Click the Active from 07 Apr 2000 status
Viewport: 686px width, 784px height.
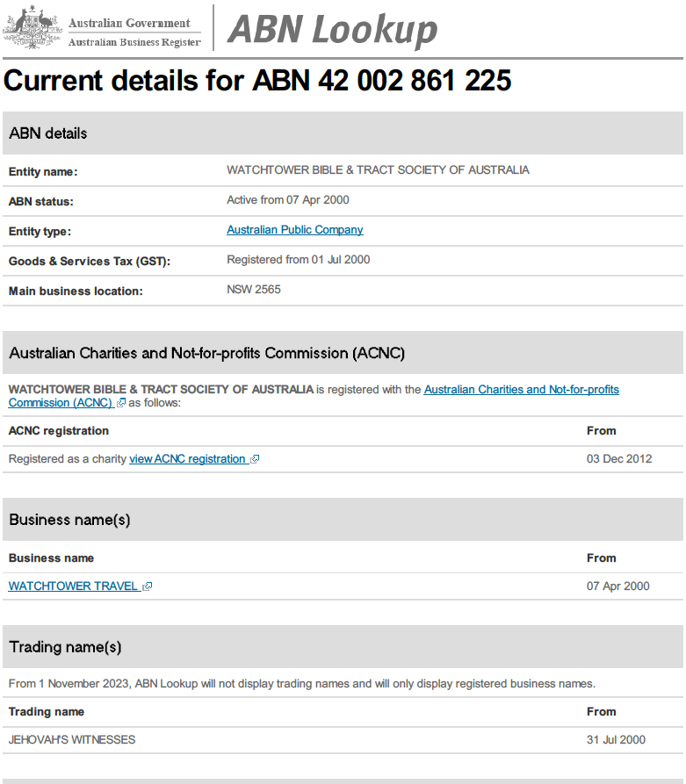pos(287,200)
